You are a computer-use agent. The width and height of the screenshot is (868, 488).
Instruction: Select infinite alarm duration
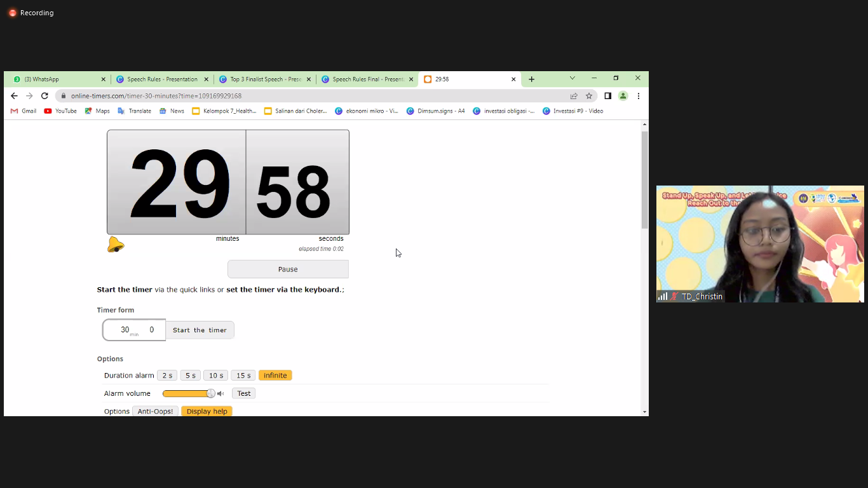[275, 376]
